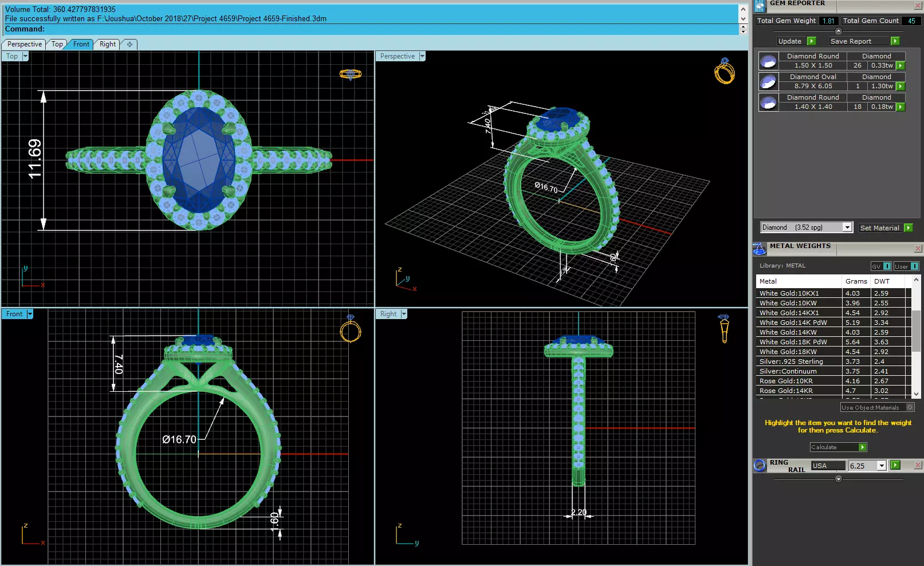
Task: Click the Calculate button text
Action: pyautogui.click(x=824, y=447)
